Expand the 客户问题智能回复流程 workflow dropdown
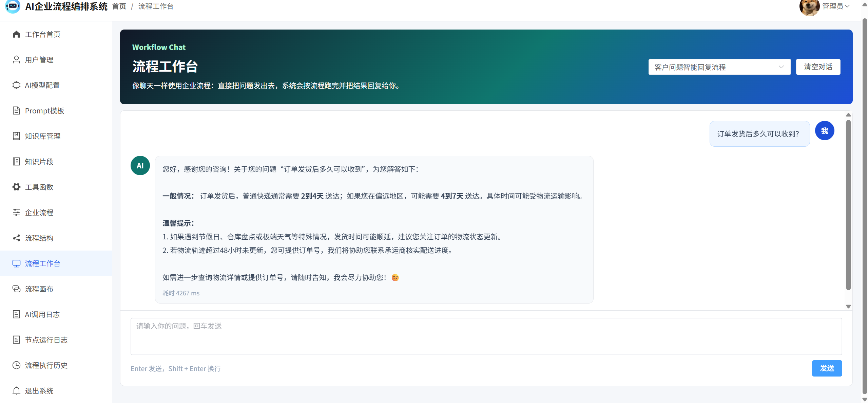 (x=719, y=67)
